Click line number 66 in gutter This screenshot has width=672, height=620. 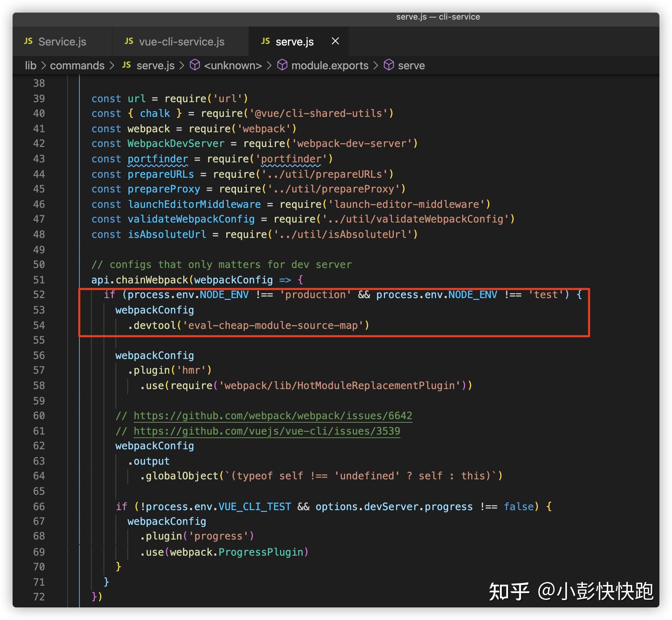point(39,506)
